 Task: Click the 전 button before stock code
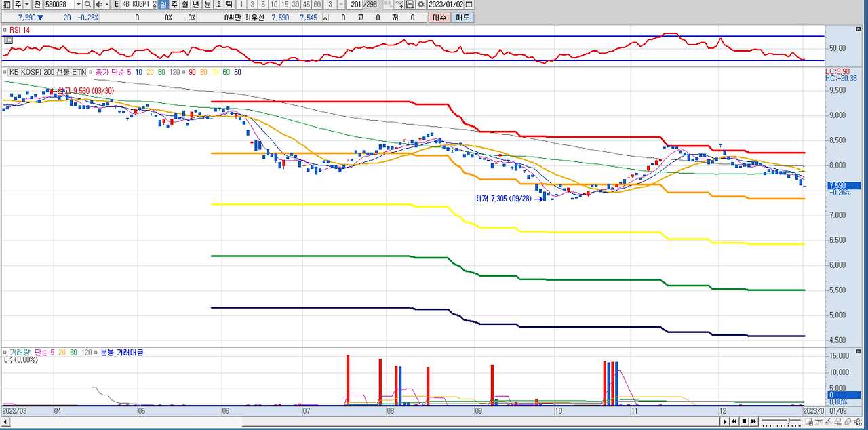click(x=37, y=4)
